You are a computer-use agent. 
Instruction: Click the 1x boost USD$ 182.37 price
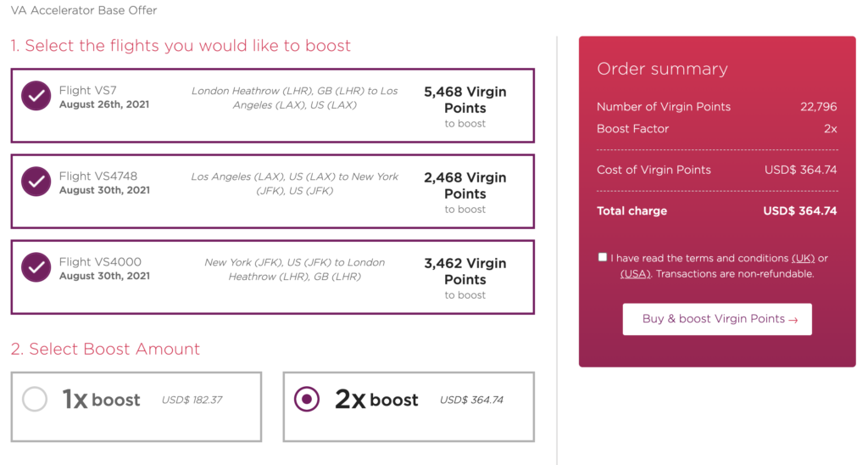tap(192, 400)
